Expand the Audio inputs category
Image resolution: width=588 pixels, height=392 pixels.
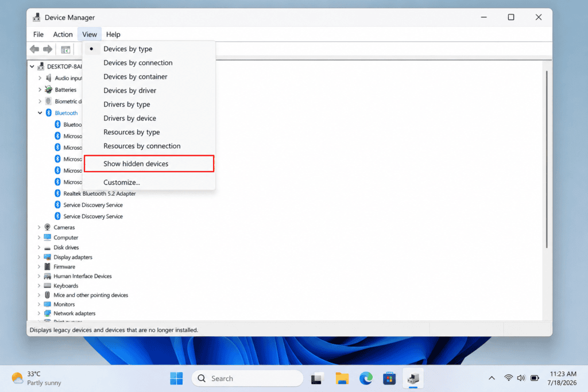click(40, 78)
